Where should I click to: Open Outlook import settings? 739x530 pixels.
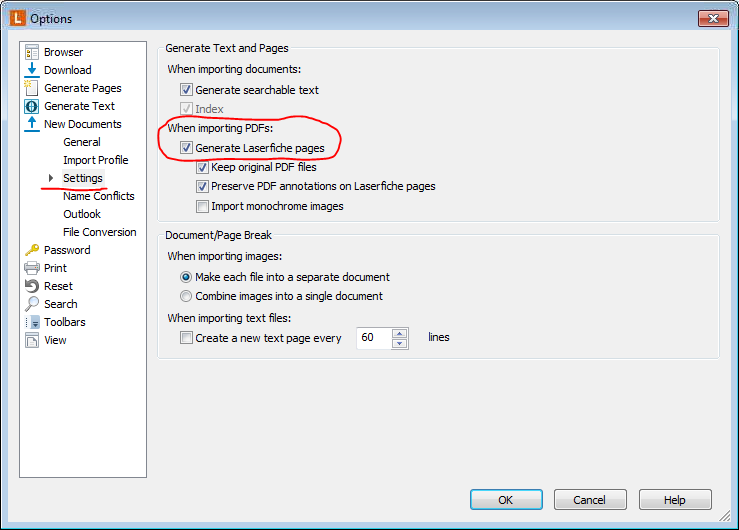pos(82,214)
